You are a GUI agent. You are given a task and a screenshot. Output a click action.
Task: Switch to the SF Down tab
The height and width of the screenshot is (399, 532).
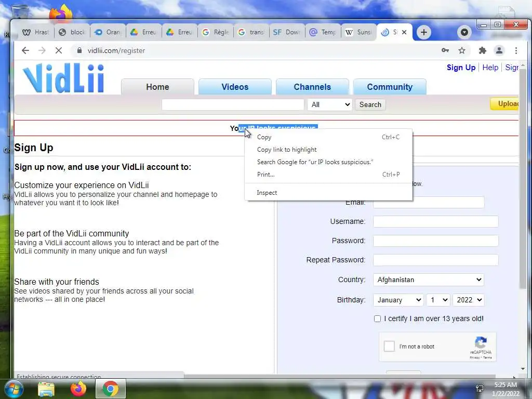click(x=288, y=32)
